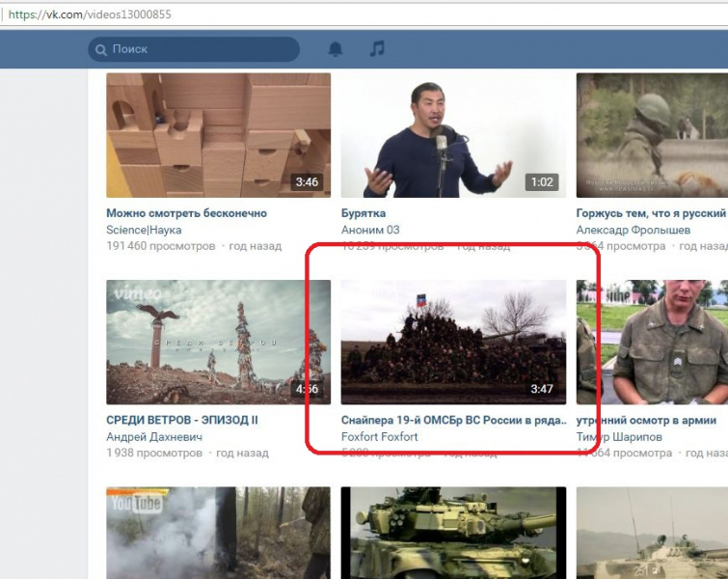The image size is (728, 579).
Task: Click the СРЕДИ ВЕТРОВ - ЭПИЗОД II title
Action: coord(182,420)
